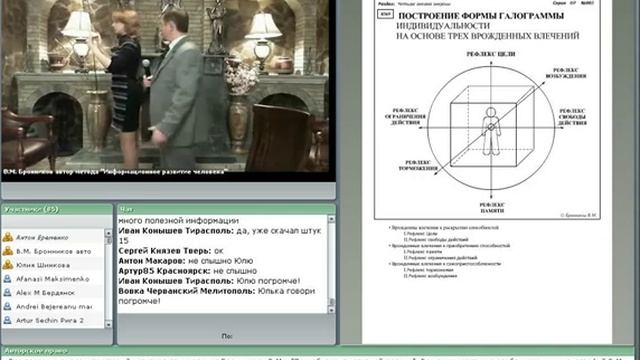
Task: Click the Авторское право panel header
Action: 318,351
